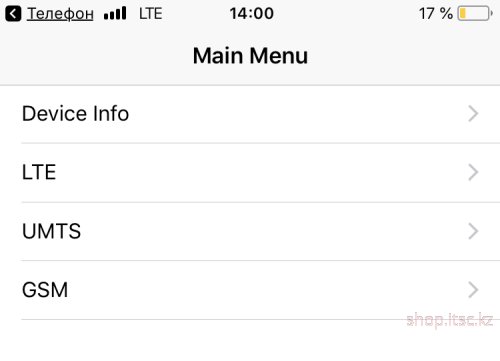Tap the LTE network indicator in status bar
Screen dimensions: 500x361
[151, 14]
